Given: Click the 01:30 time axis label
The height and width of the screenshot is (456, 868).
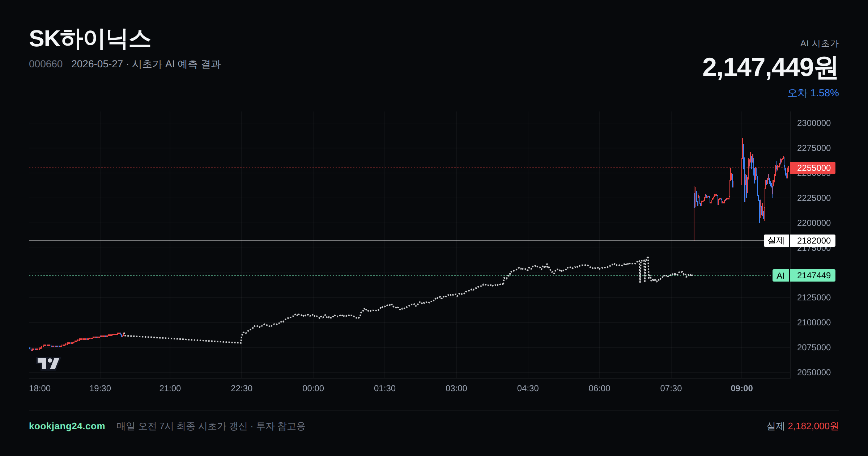Looking at the screenshot, I should (385, 388).
